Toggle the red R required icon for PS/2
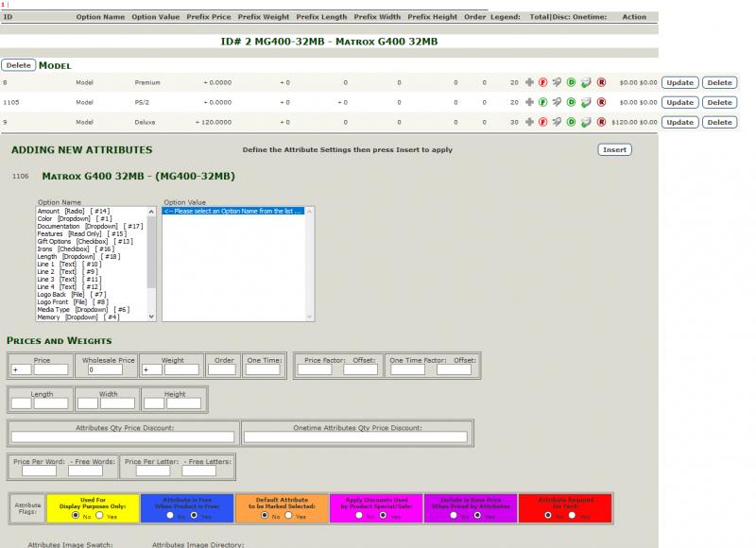Screen dimensions: 756x548 (x=601, y=102)
